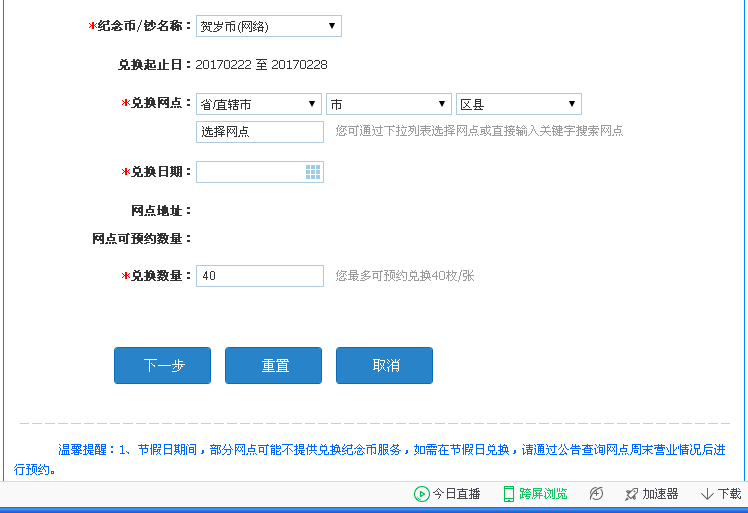Click the 今日直播 play icon
The height and width of the screenshot is (513, 748).
pyautogui.click(x=421, y=494)
